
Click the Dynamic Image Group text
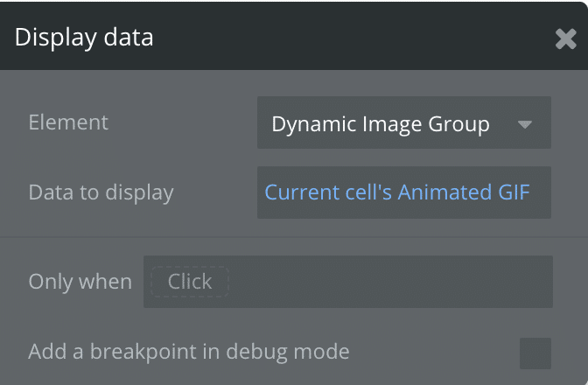click(x=381, y=124)
